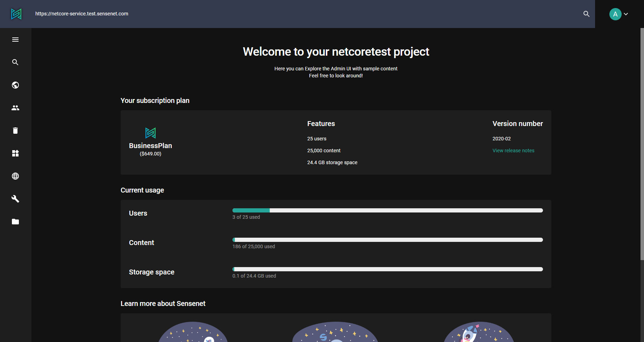Click the Sensenet logo in header

pyautogui.click(x=16, y=14)
